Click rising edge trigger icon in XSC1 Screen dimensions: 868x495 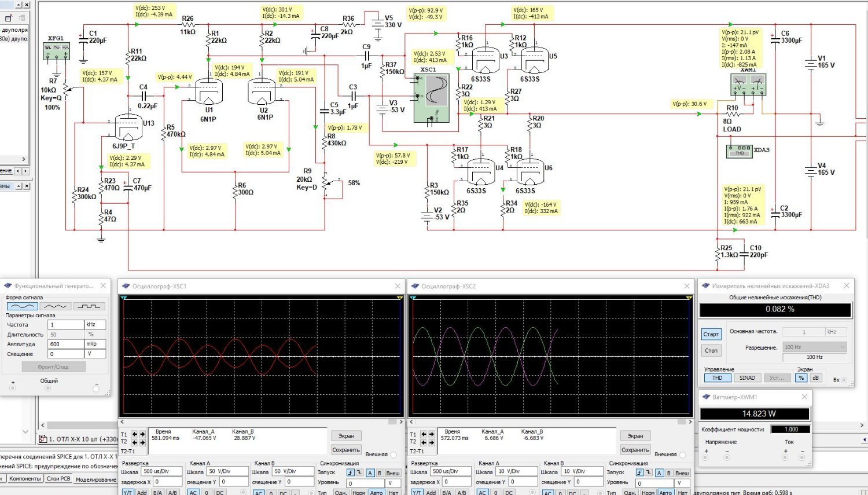(x=351, y=473)
